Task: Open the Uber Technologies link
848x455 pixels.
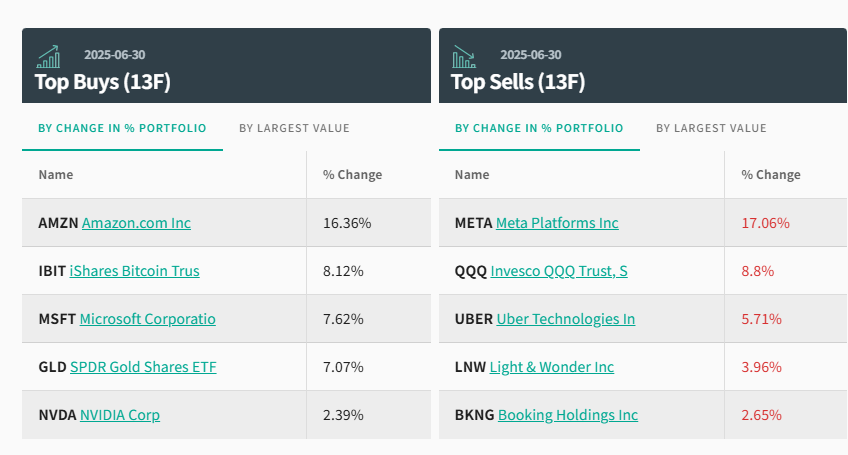Action: point(565,319)
